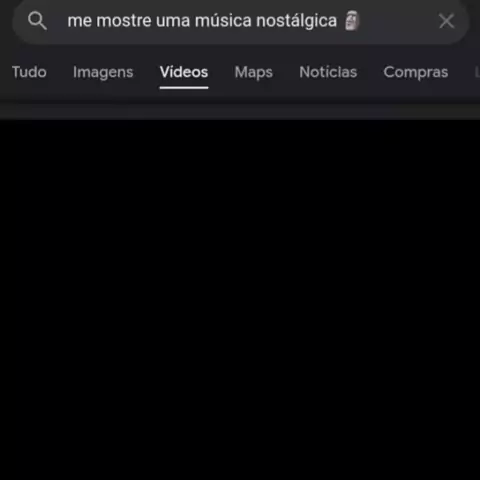Show Notícias search results

[x=328, y=72]
